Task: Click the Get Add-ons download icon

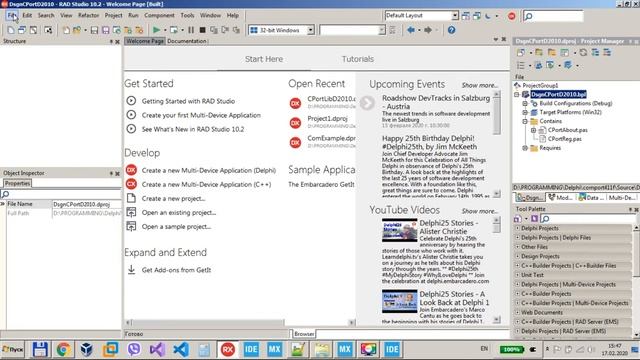Action: coord(131,269)
